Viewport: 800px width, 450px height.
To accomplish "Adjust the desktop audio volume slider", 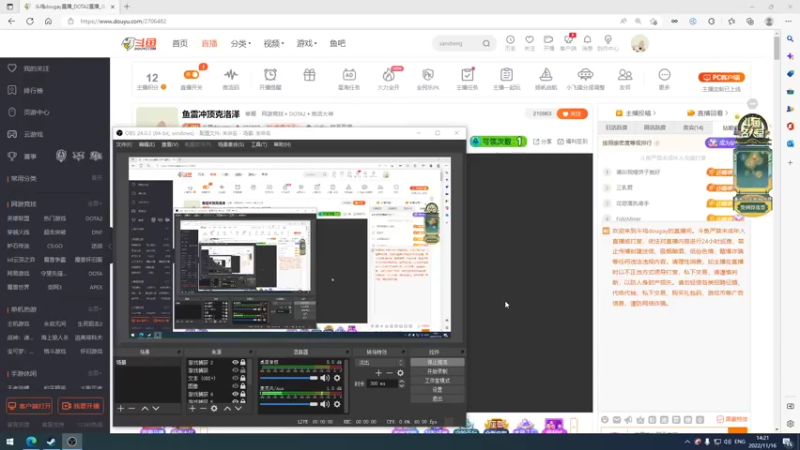I will point(289,378).
